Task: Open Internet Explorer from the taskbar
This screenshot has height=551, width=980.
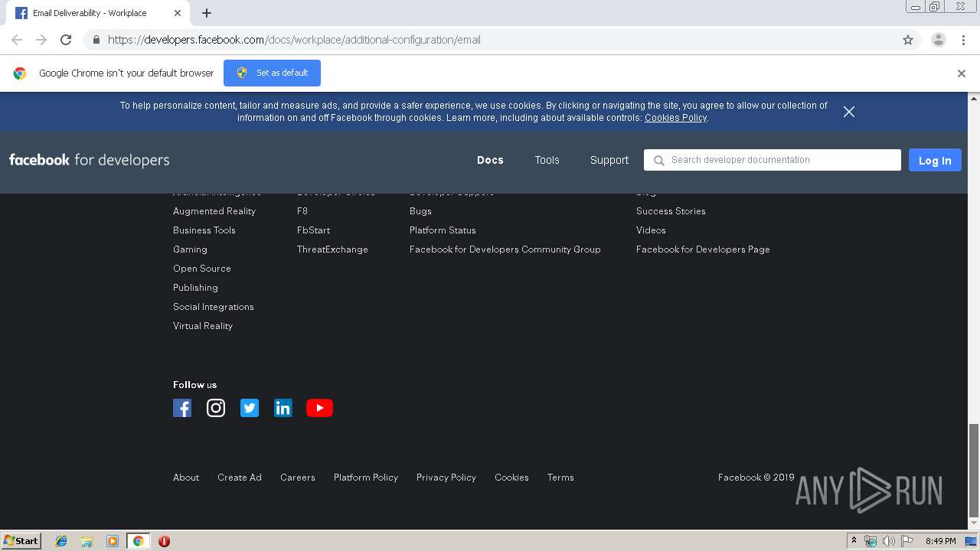Action: [x=61, y=541]
